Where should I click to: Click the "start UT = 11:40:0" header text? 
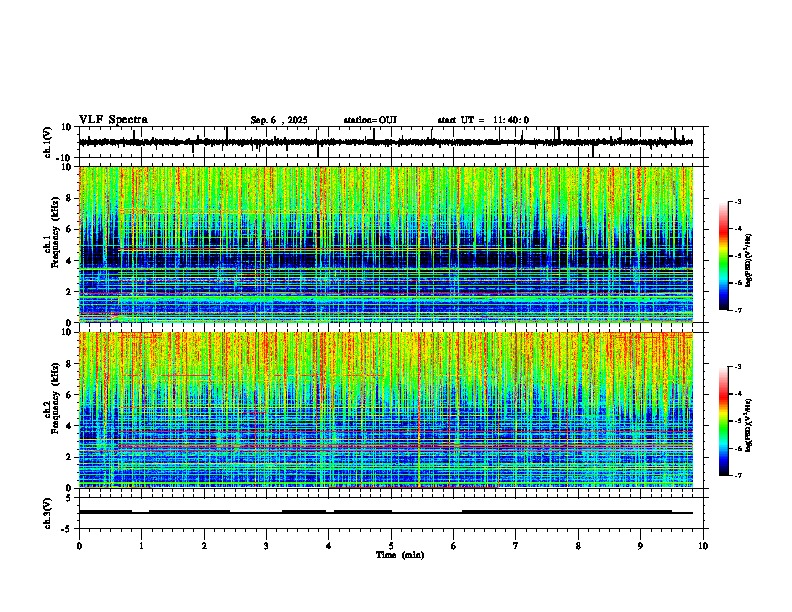483,120
